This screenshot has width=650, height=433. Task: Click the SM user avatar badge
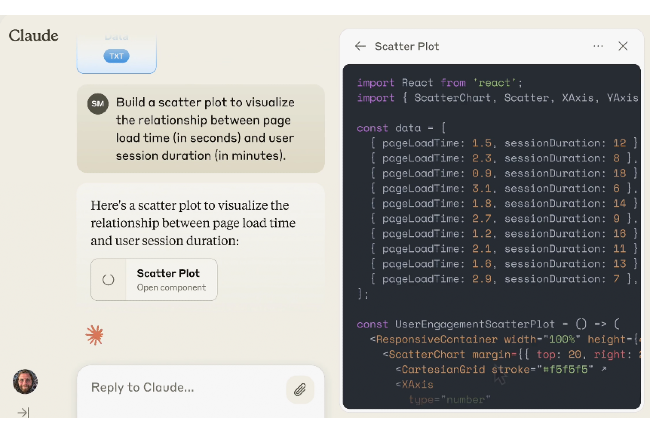pyautogui.click(x=98, y=104)
